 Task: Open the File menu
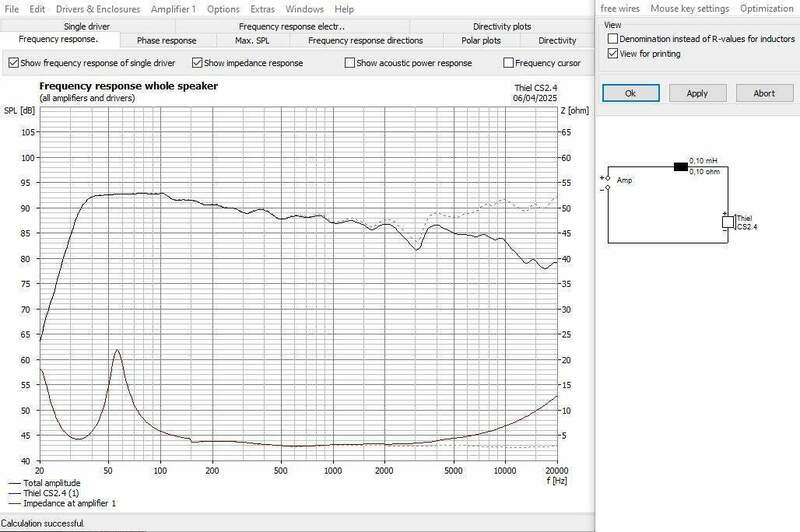(14, 8)
